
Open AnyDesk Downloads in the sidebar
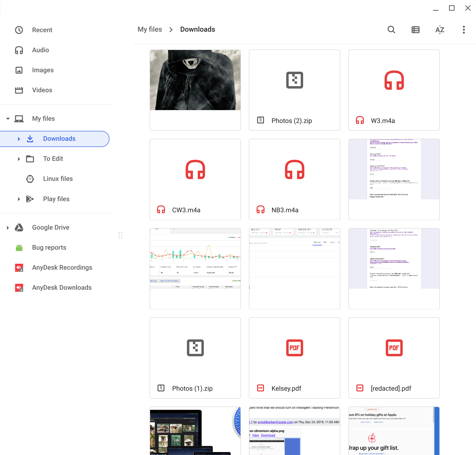coord(62,287)
